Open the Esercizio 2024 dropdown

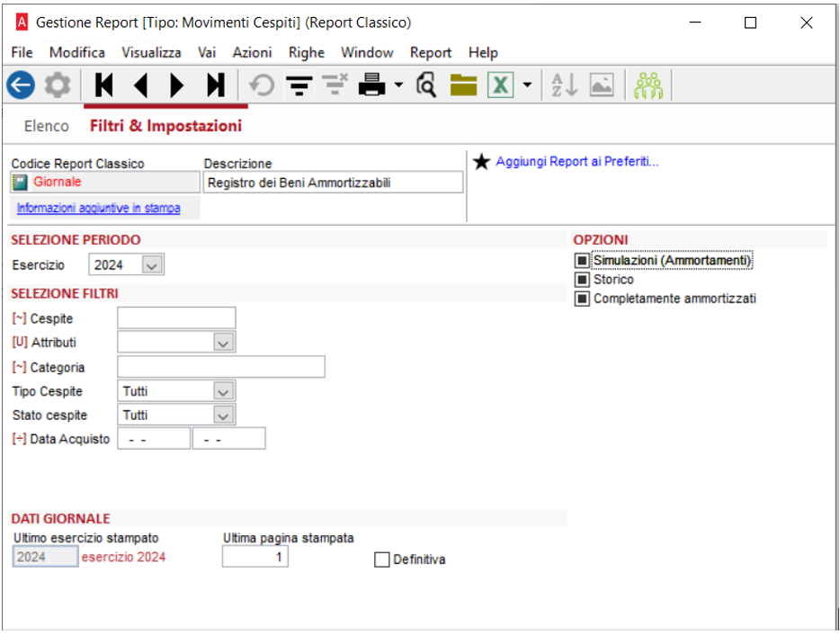[152, 264]
